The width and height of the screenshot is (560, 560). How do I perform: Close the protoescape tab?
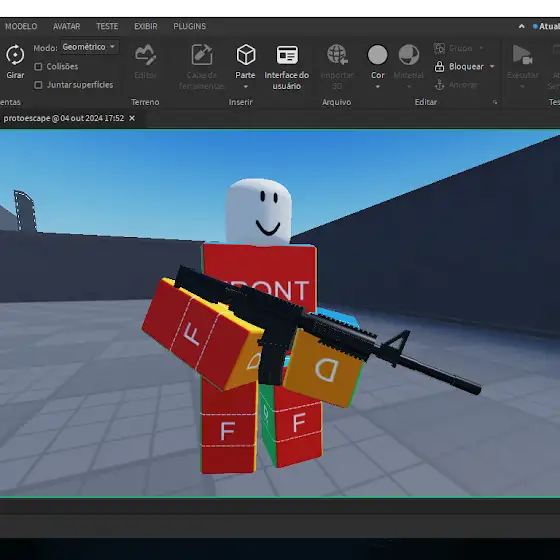click(132, 118)
